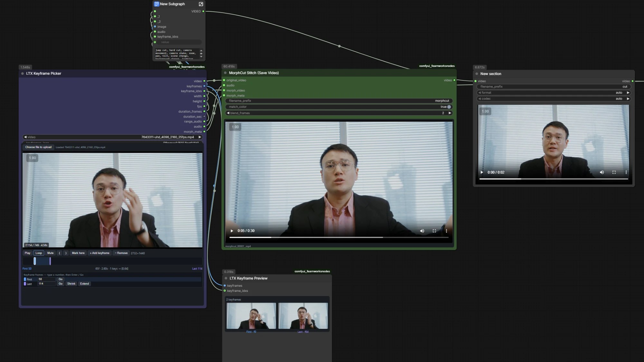
Task: Play the MorphCut video
Action: click(x=232, y=231)
